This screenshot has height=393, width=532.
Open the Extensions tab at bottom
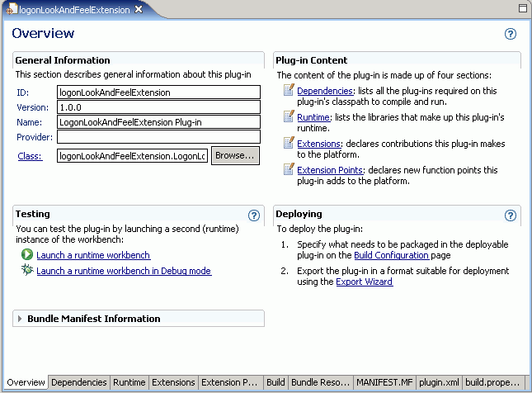[173, 382]
